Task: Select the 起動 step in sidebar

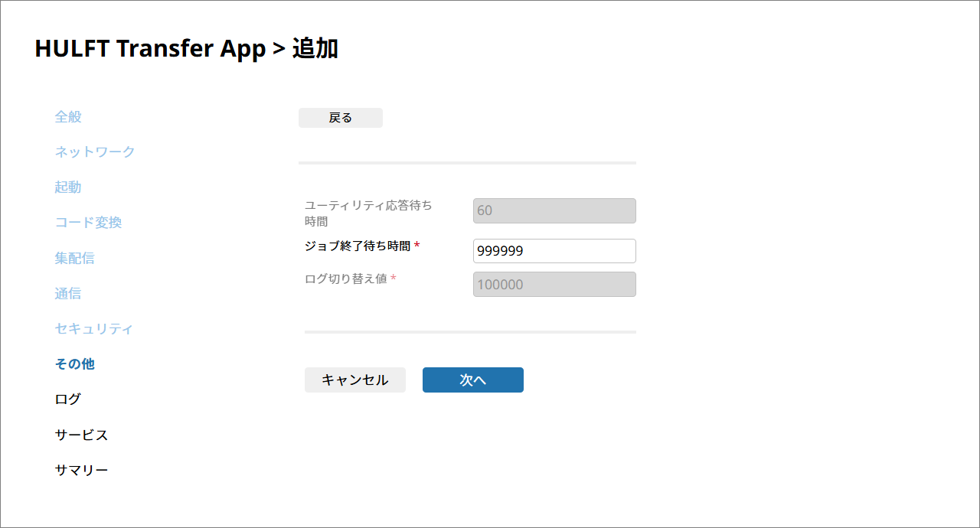Action: coord(68,187)
